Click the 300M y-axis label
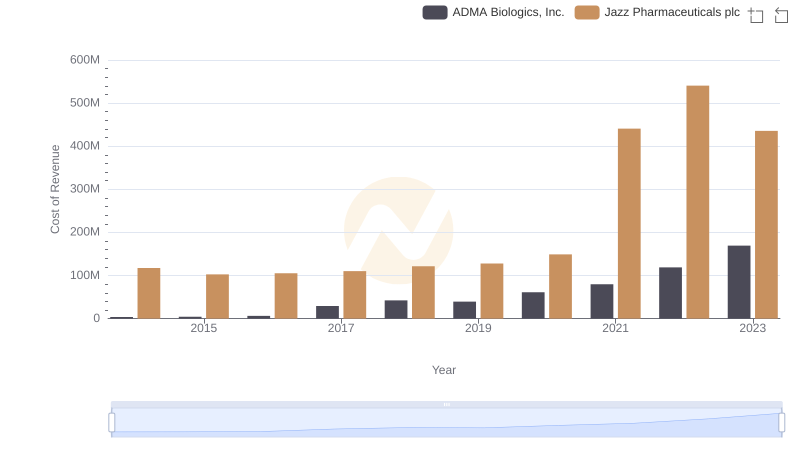800x461 pixels. (85, 189)
